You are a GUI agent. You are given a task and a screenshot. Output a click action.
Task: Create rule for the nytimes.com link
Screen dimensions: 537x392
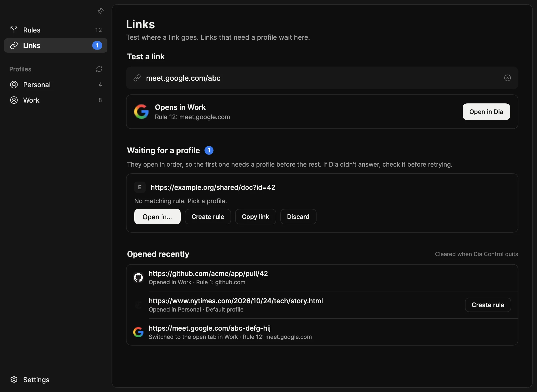(488, 305)
